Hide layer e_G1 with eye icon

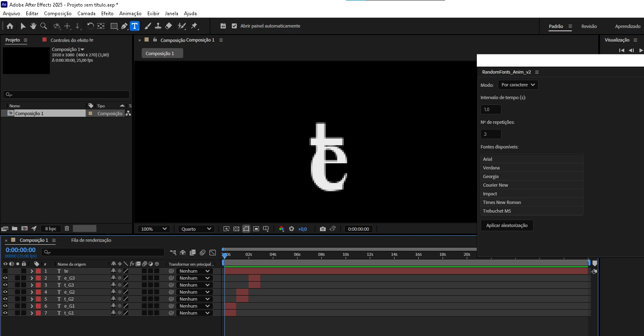click(x=5, y=306)
